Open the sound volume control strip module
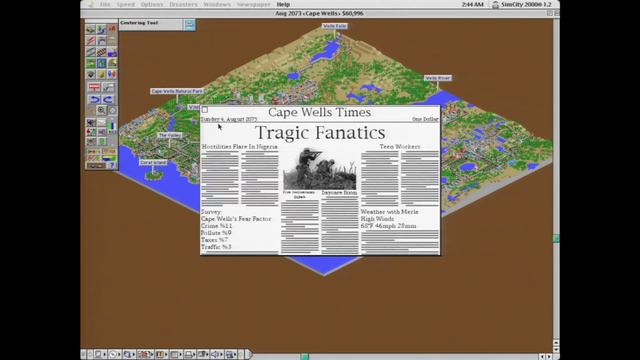This screenshot has width=640, height=360. [x=216, y=354]
